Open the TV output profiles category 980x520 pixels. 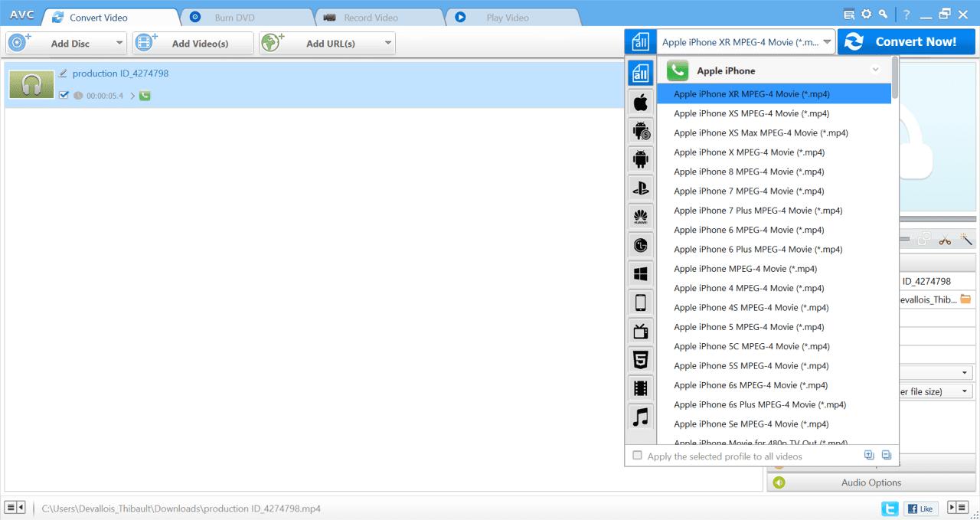coord(641,331)
